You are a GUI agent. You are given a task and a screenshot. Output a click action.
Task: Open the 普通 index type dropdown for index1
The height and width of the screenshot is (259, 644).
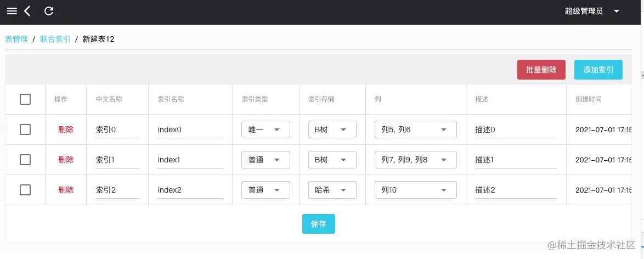pos(265,160)
